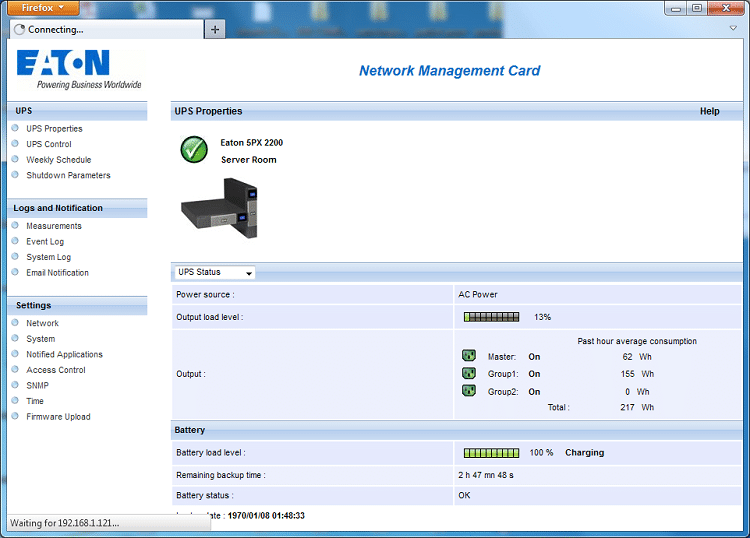The image size is (750, 538).
Task: Click the green checkmark UPS status icon
Action: click(x=194, y=150)
